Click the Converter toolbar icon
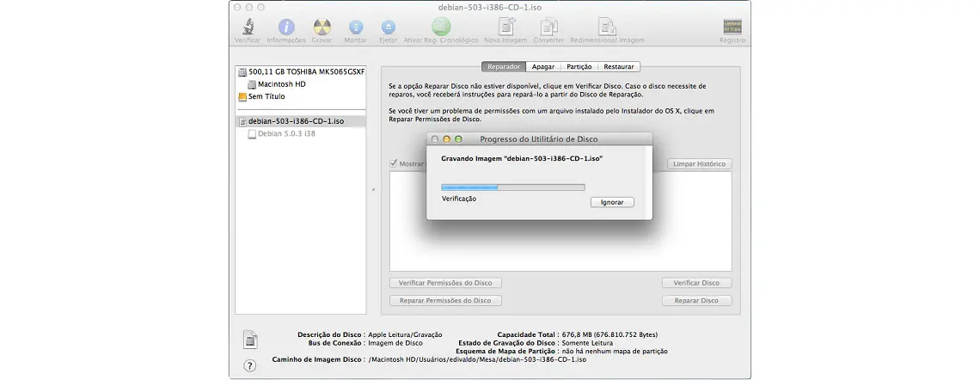The image size is (980, 380). tap(548, 27)
